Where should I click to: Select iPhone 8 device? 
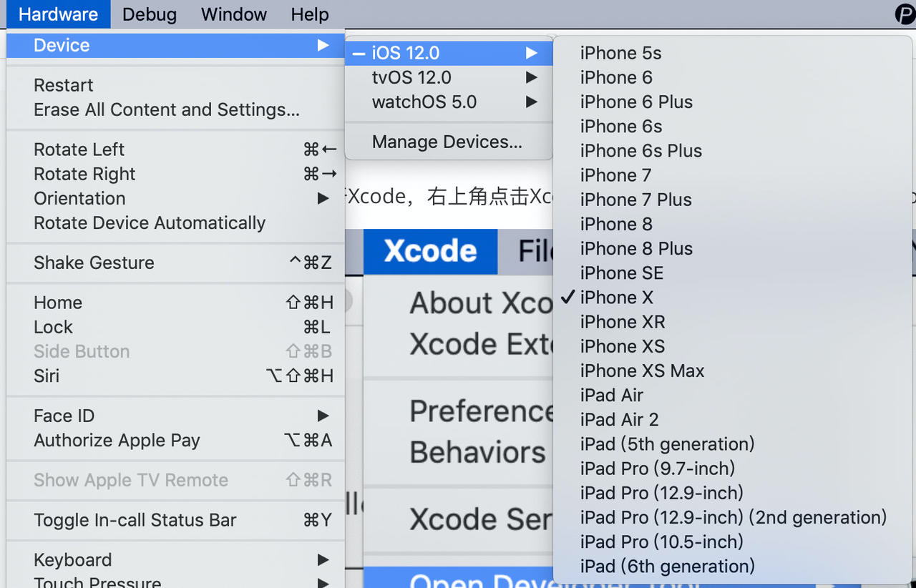click(x=733, y=224)
